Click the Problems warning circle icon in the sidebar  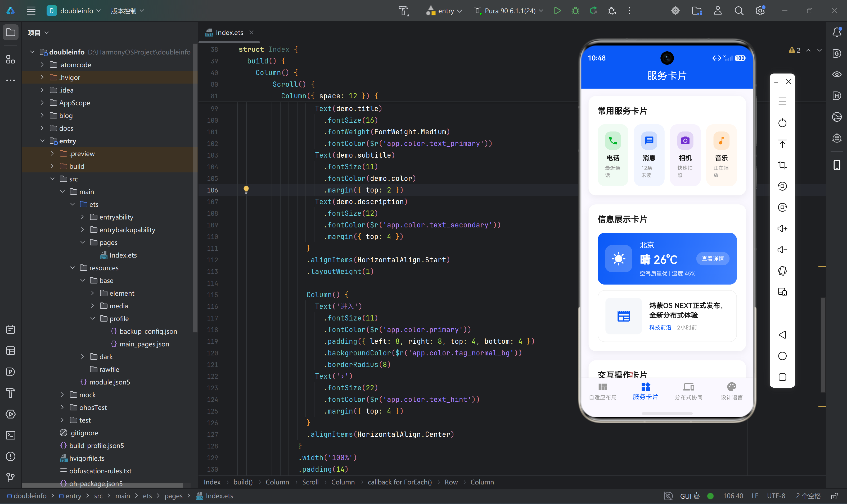click(11, 456)
